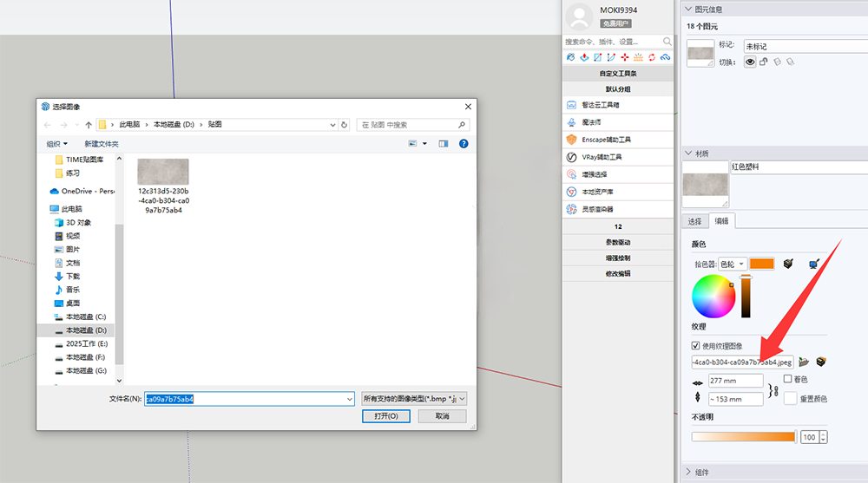Open 灵感渲染器 plugin entry
The width and height of the screenshot is (868, 483).
(618, 209)
